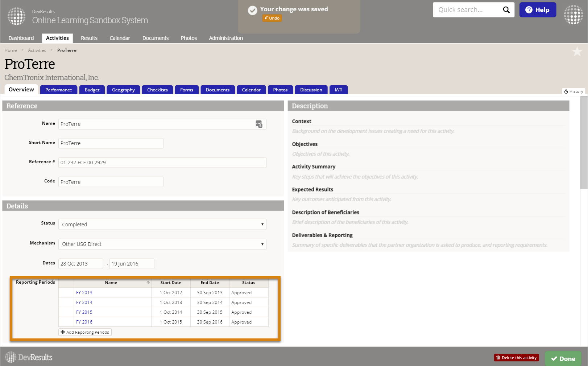The image size is (588, 366).
Task: Switch to the Budget tab
Action: [x=92, y=90]
